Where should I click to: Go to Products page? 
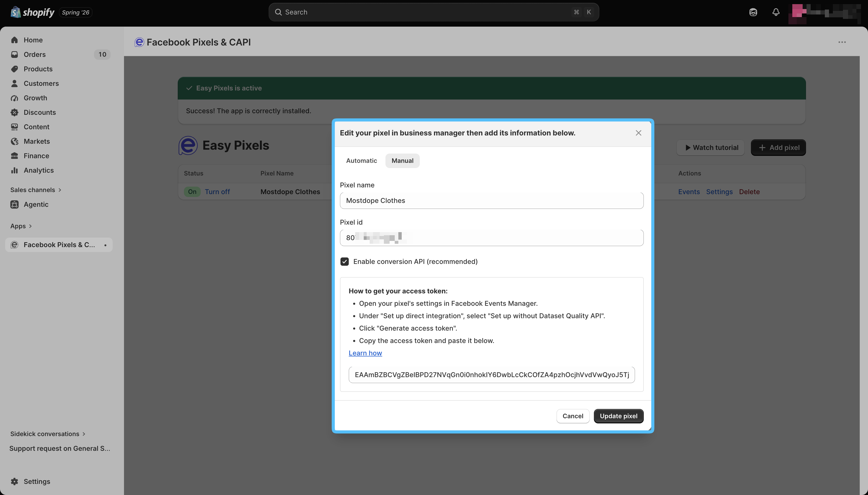pos(38,69)
